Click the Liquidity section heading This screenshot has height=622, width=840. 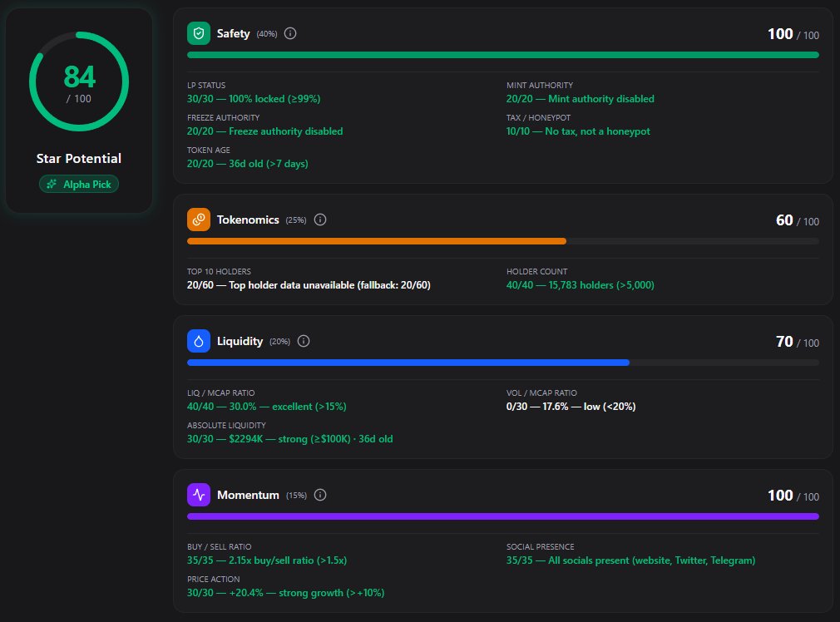point(240,341)
